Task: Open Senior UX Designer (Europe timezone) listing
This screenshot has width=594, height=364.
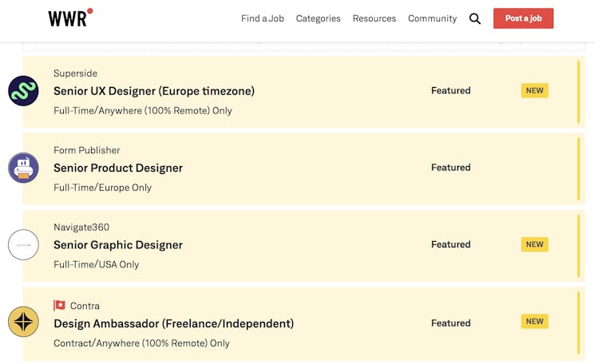Action: (x=154, y=91)
